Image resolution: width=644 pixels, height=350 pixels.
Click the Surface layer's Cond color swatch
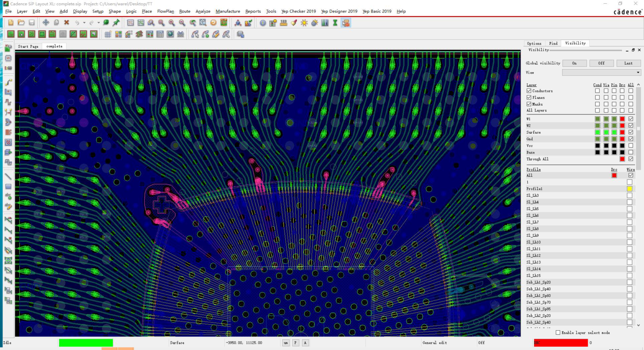click(597, 132)
